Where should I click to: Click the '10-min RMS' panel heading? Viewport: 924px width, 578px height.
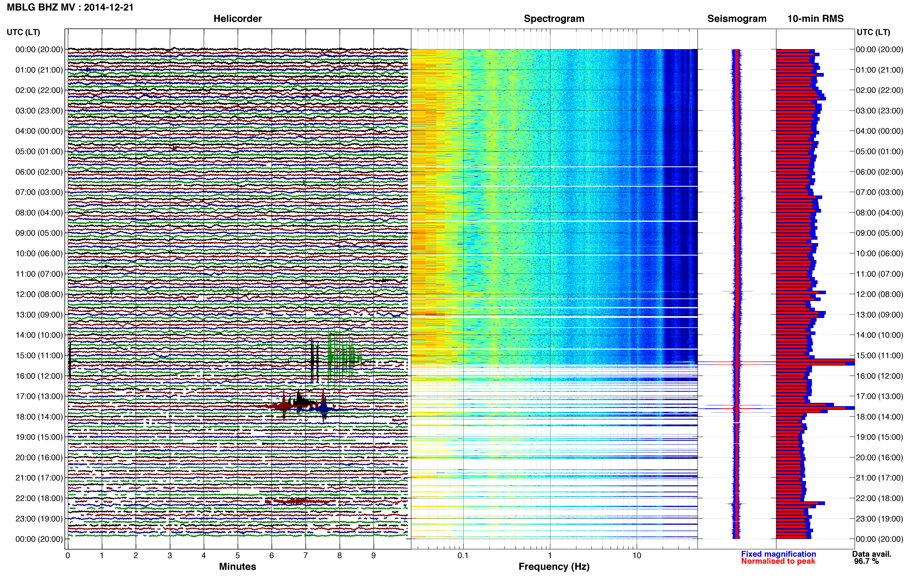coord(815,19)
